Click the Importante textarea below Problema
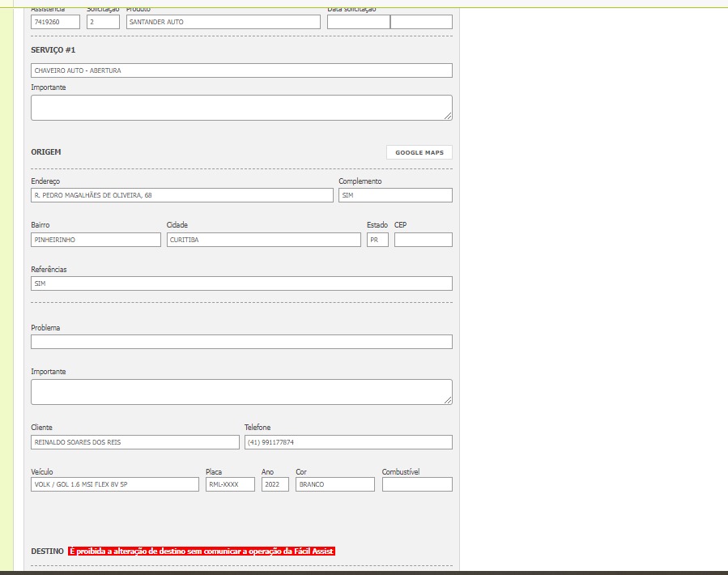Screen dimensions: 728x575 pyautogui.click(x=241, y=392)
